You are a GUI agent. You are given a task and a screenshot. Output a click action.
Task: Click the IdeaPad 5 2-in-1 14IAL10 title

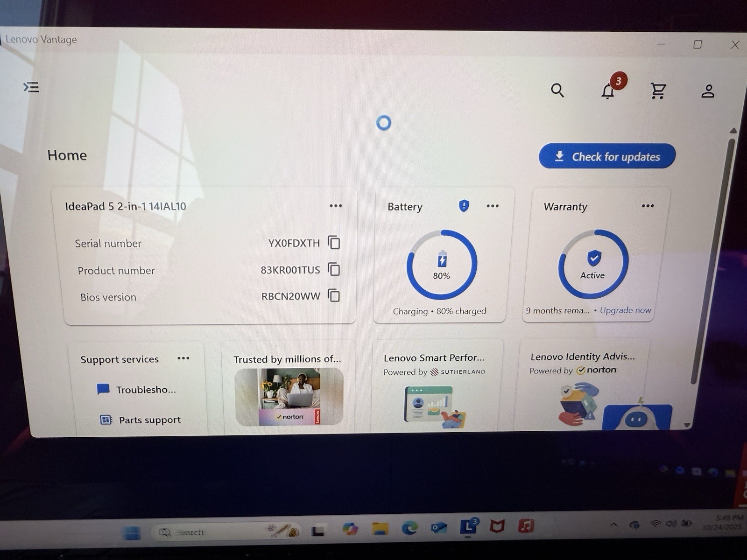click(126, 206)
